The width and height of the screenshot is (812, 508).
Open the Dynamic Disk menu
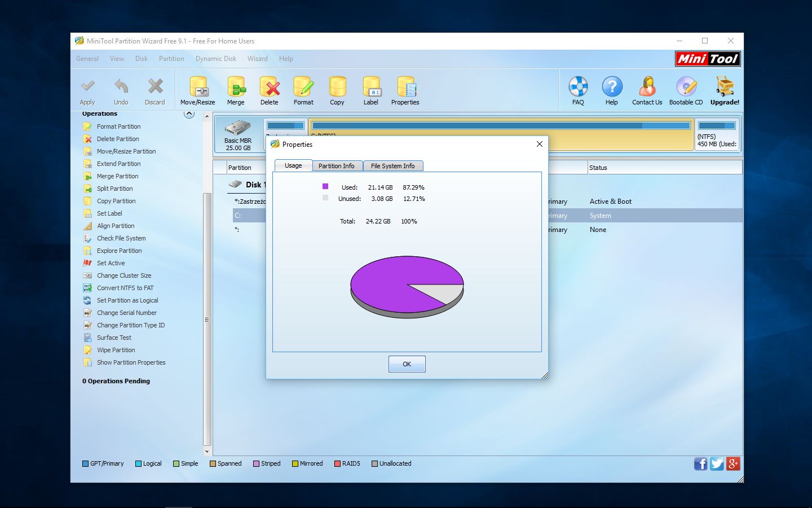(216, 59)
